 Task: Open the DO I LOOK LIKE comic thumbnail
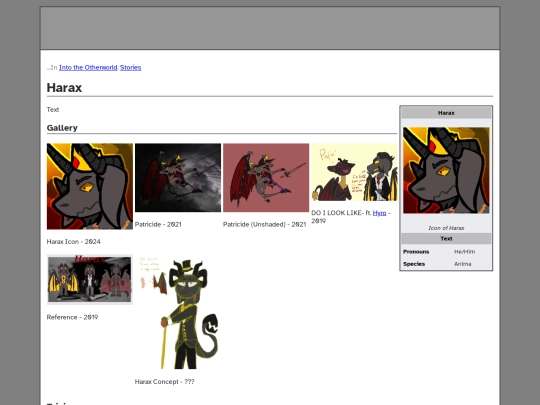[x=354, y=172]
